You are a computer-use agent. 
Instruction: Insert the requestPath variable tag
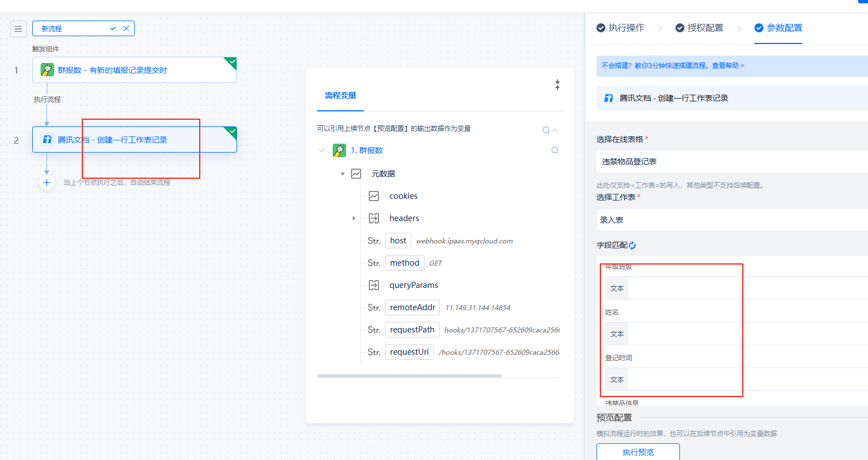pos(412,330)
